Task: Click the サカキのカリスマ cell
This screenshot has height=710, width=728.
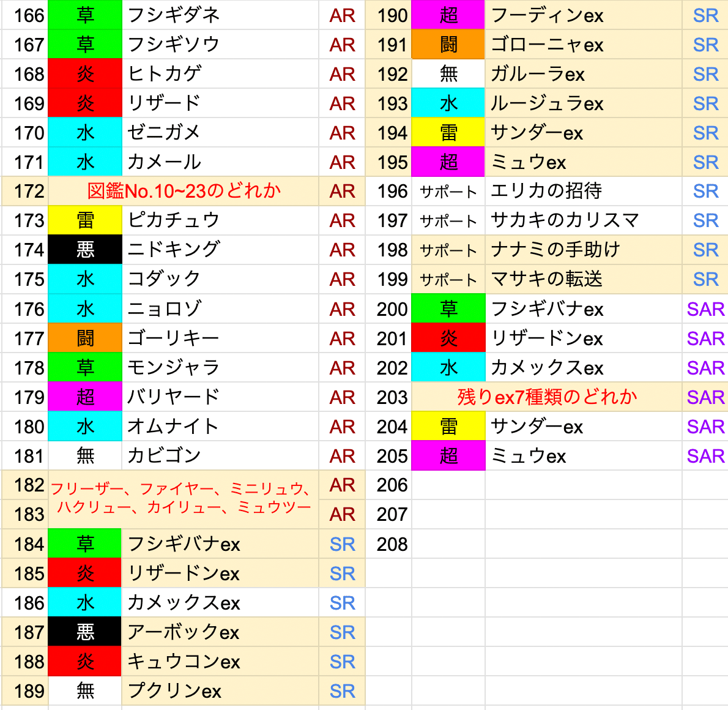Action: coord(584,220)
